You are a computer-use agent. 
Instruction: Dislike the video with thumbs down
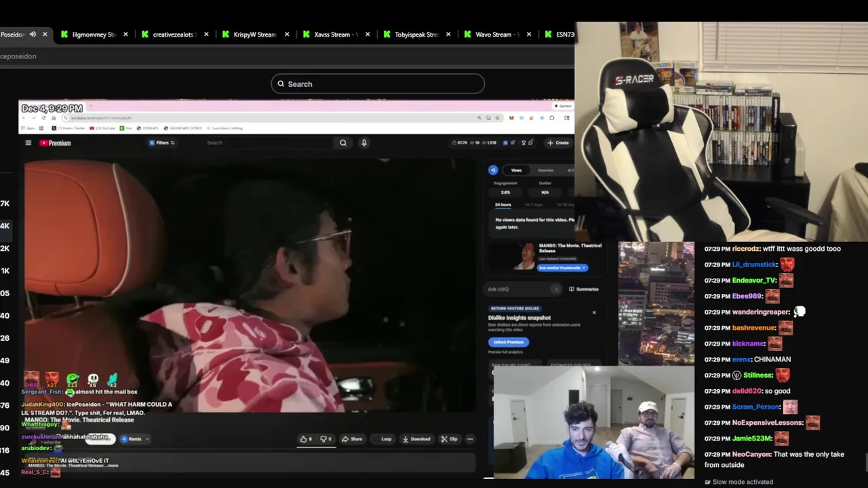(x=325, y=439)
